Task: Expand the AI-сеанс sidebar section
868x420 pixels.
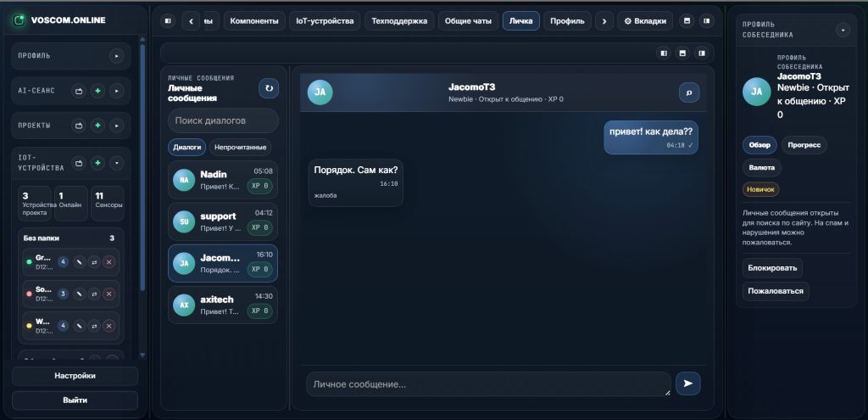Action: (x=116, y=91)
